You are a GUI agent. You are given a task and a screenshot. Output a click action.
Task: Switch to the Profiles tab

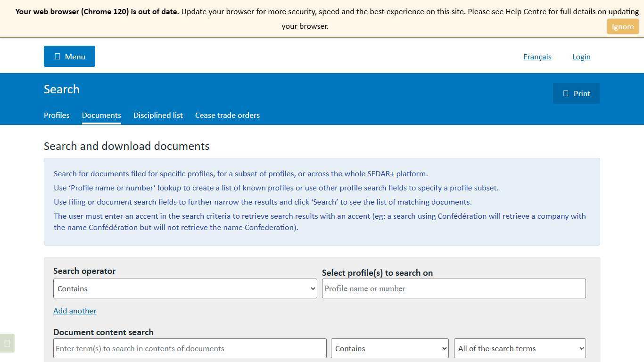coord(57,115)
